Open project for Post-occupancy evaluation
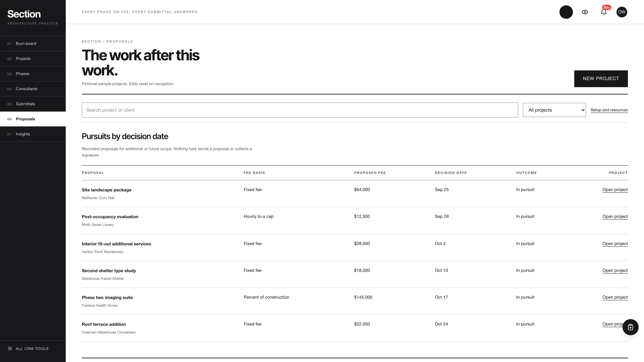This screenshot has height=362, width=644. point(615,216)
